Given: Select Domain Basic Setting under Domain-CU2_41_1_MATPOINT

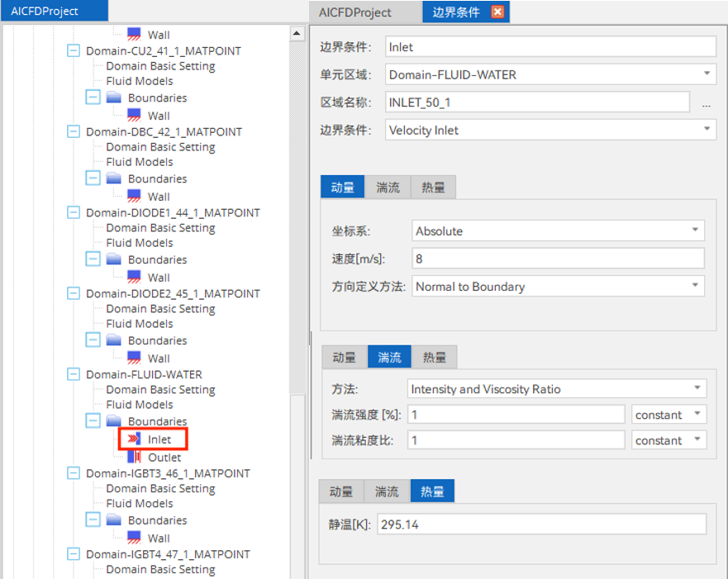Looking at the screenshot, I should click(x=160, y=66).
